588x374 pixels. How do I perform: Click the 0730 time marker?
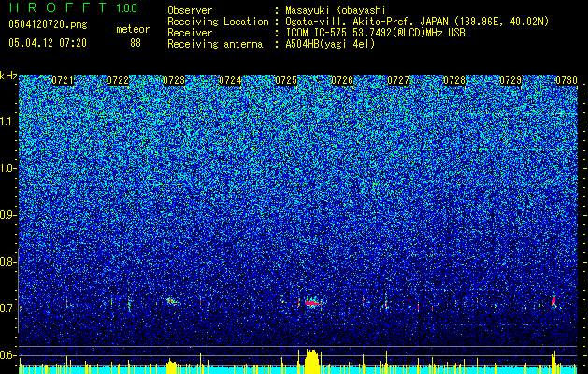click(566, 80)
